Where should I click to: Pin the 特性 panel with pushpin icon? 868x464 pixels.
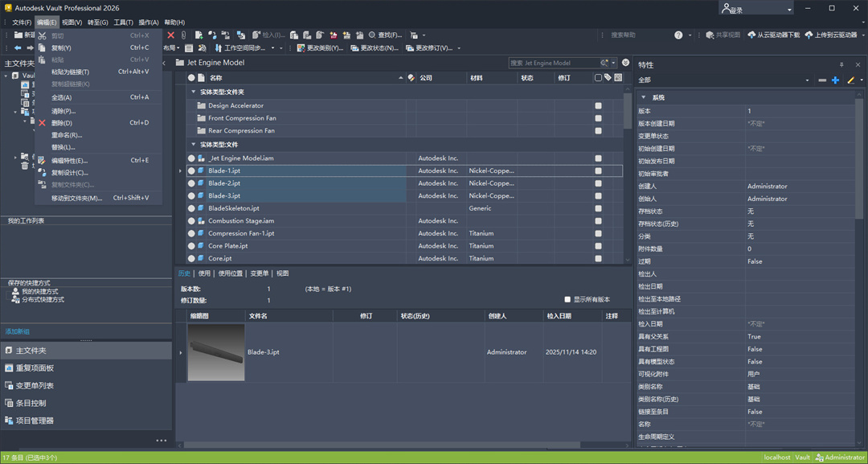point(841,64)
